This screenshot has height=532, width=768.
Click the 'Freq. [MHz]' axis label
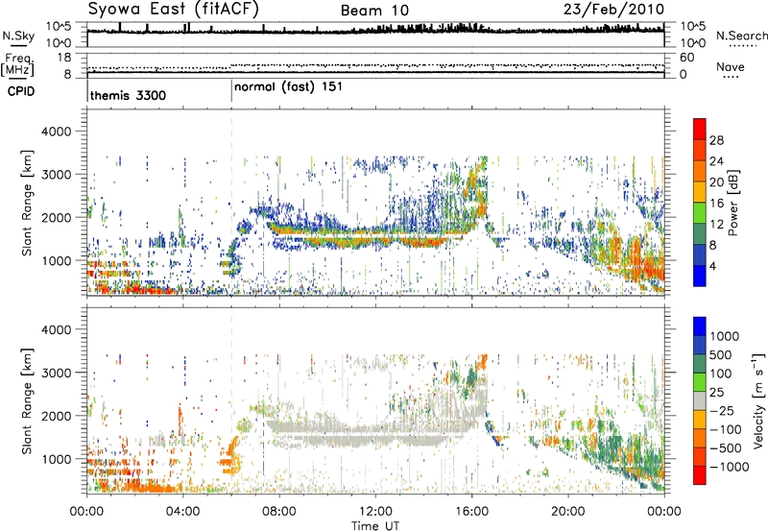[17, 65]
